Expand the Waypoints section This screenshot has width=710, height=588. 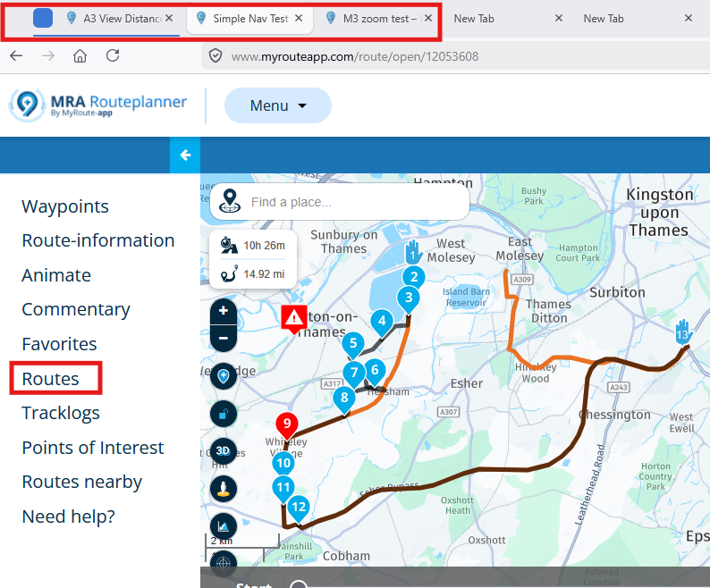tap(65, 206)
